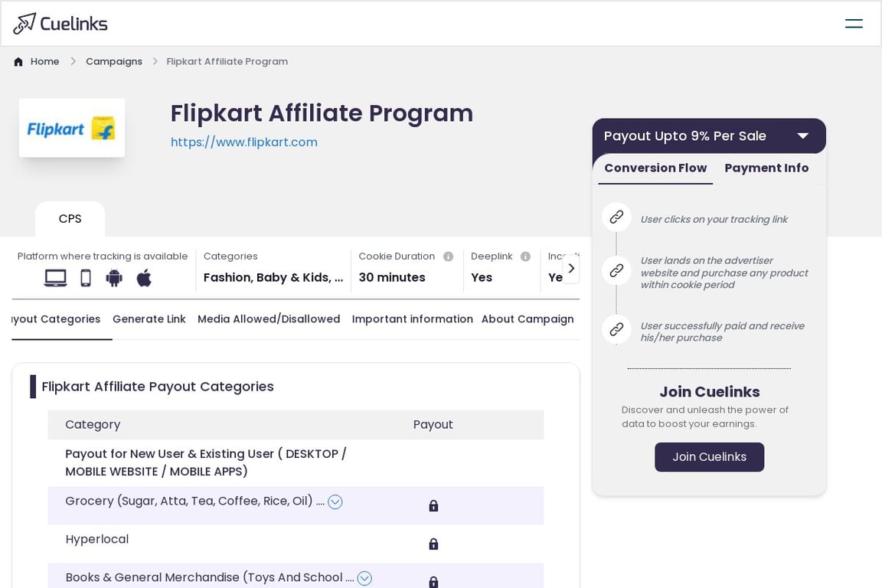The image size is (882, 588).
Task: Click the 'Join Cuelinks' heading text
Action: tap(709, 392)
